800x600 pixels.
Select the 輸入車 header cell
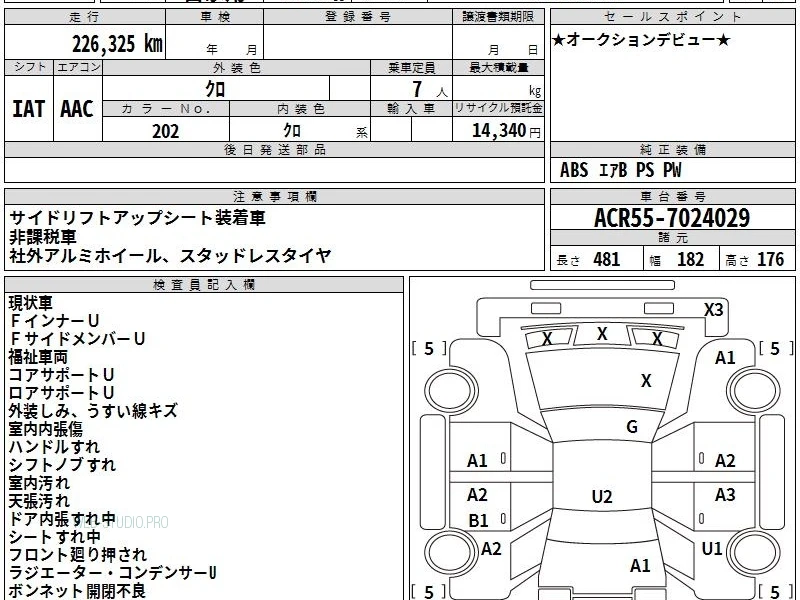(411, 109)
